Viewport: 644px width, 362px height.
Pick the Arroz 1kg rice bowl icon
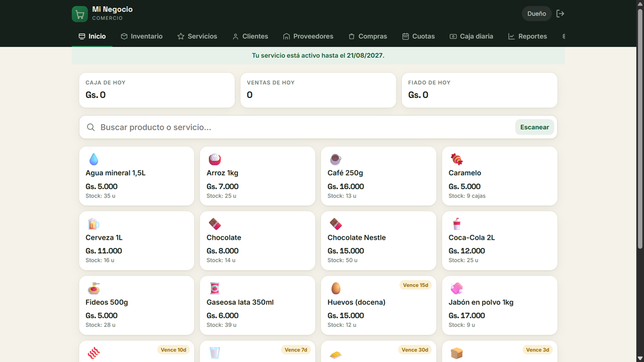(x=215, y=159)
